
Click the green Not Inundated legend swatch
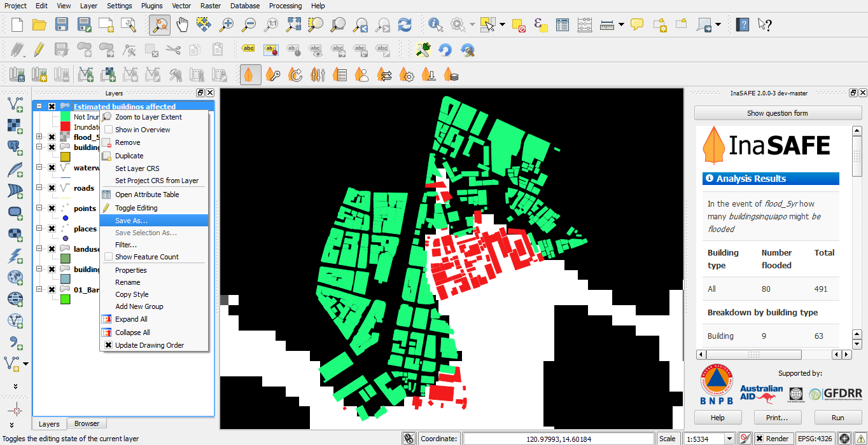(65, 117)
